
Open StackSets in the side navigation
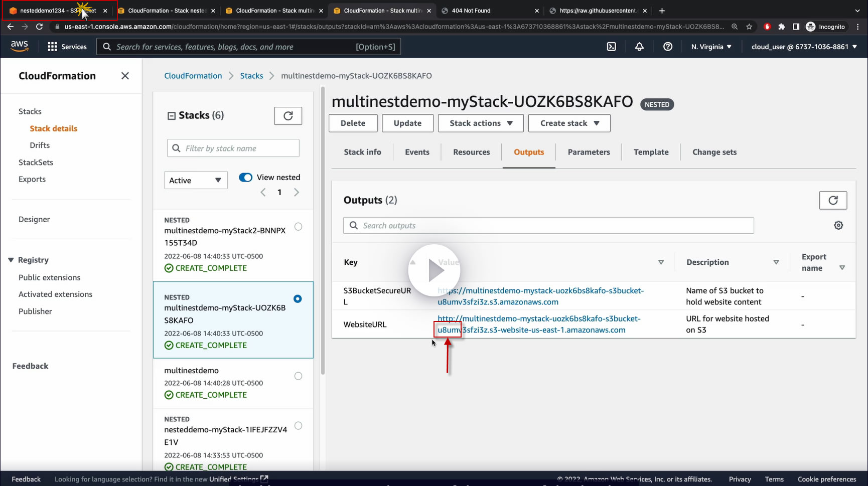coord(36,162)
